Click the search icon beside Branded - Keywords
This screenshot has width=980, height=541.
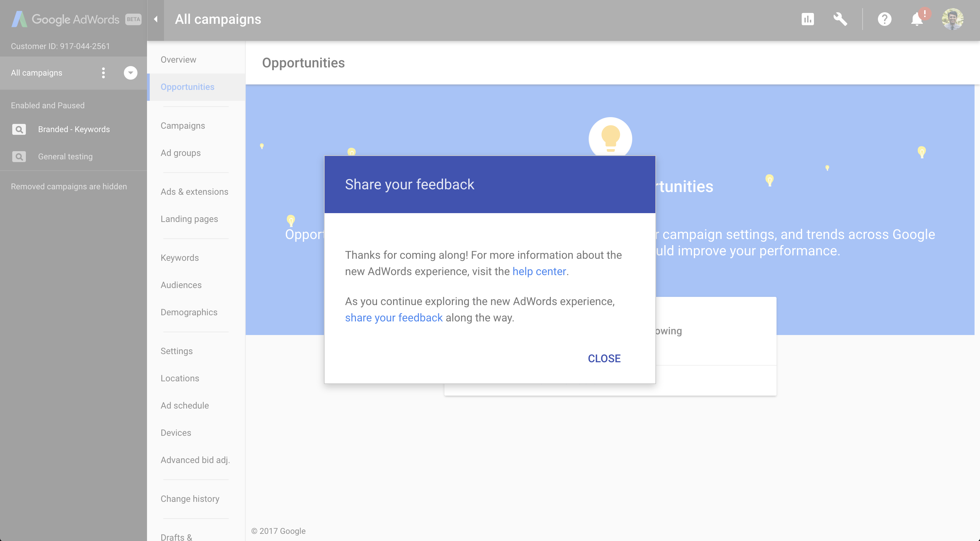pos(19,129)
